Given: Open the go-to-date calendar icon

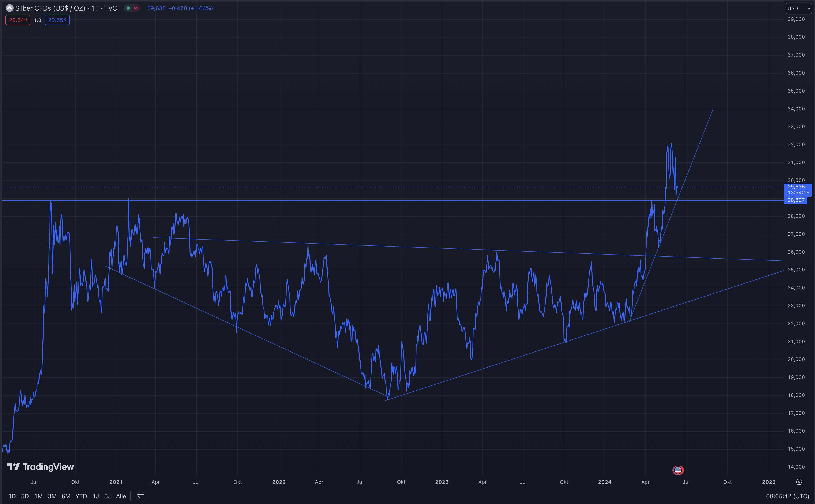Looking at the screenshot, I should 140,496.
